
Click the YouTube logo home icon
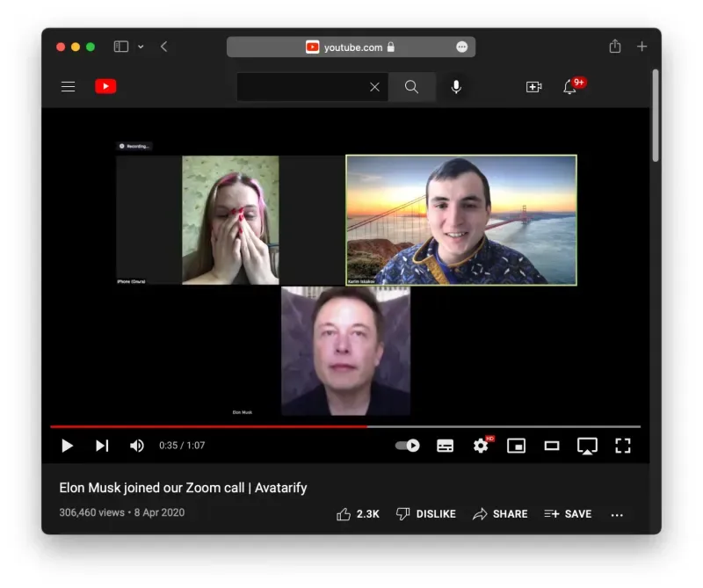click(105, 86)
